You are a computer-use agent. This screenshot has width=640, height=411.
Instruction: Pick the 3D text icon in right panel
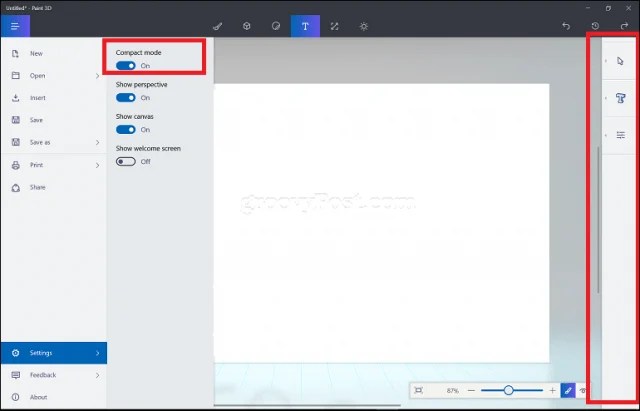620,98
